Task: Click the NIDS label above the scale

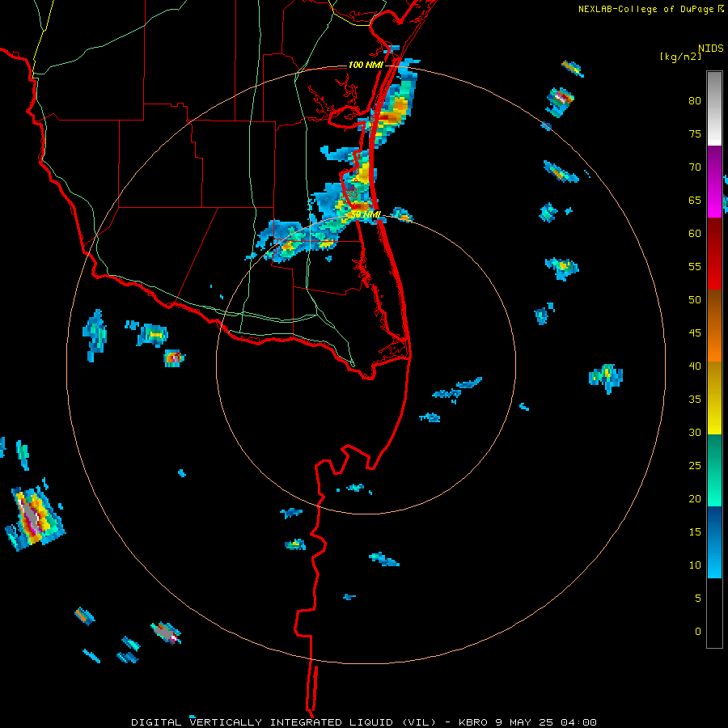Action: (x=710, y=49)
